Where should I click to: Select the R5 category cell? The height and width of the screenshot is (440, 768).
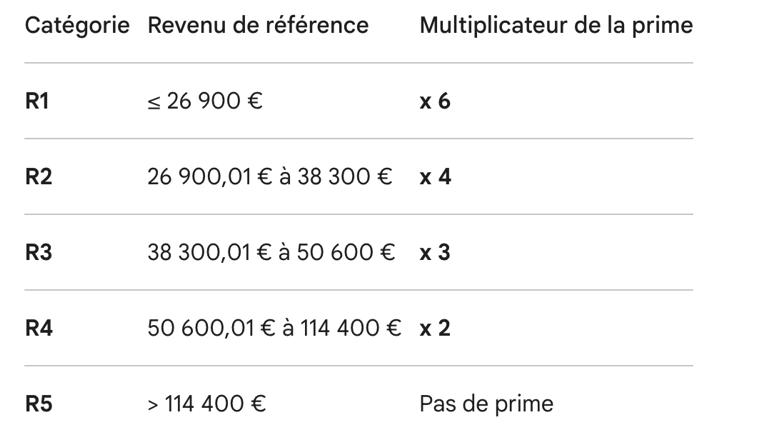37,404
